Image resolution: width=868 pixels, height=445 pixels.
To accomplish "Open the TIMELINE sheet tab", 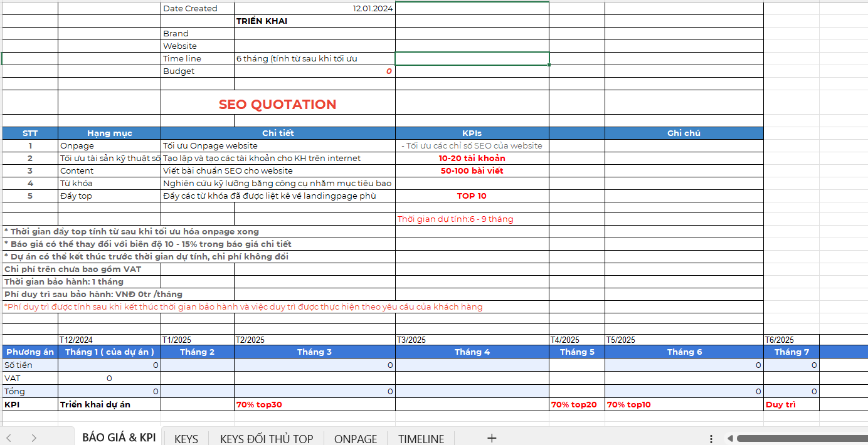I will pyautogui.click(x=421, y=439).
